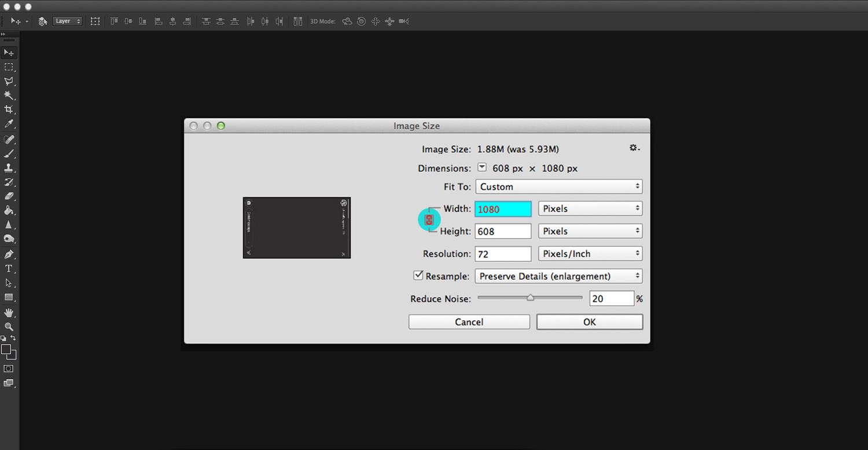Open the Fit To dropdown
The height and width of the screenshot is (450, 868).
pyautogui.click(x=558, y=186)
